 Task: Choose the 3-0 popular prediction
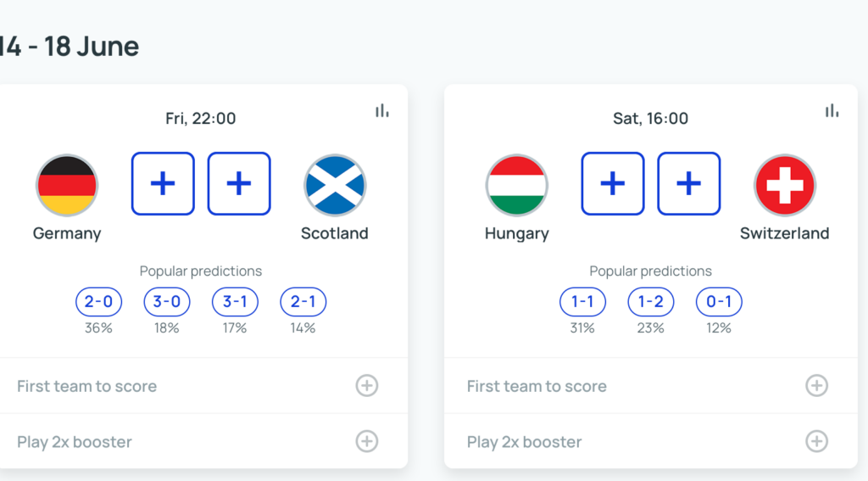167,301
